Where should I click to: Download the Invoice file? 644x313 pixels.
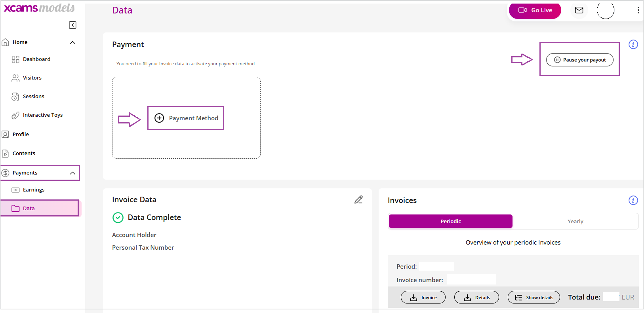pyautogui.click(x=423, y=297)
